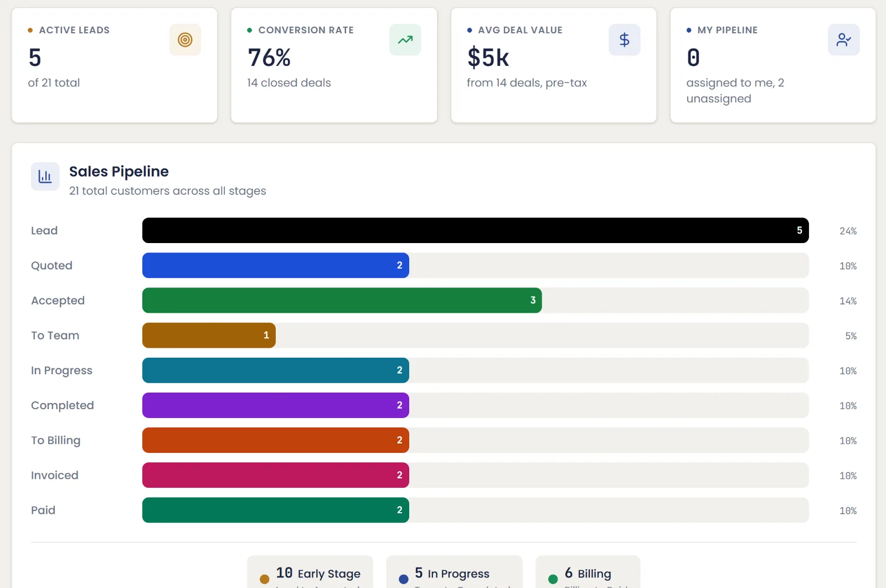The height and width of the screenshot is (588, 886).
Task: Select the teal In Progress pipeline bar
Action: coord(276,370)
